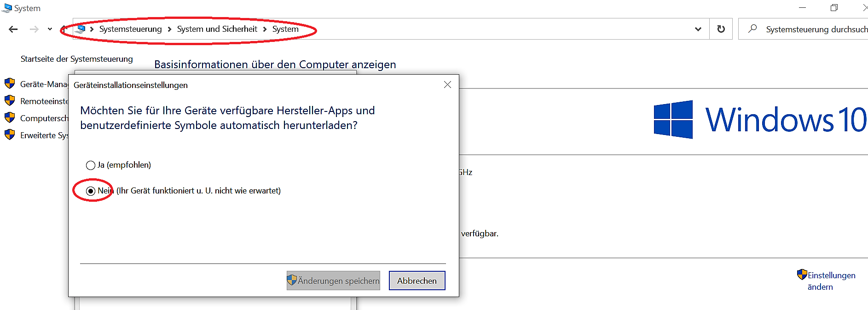Minimize the System window

point(803,8)
